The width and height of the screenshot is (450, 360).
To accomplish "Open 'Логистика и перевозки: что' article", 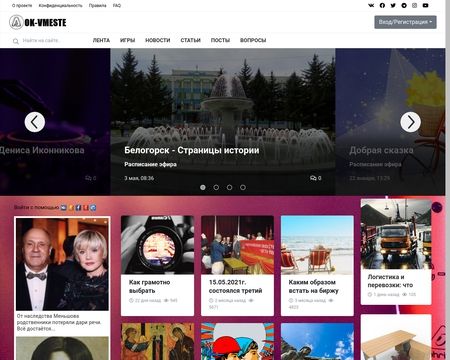I will [x=390, y=281].
